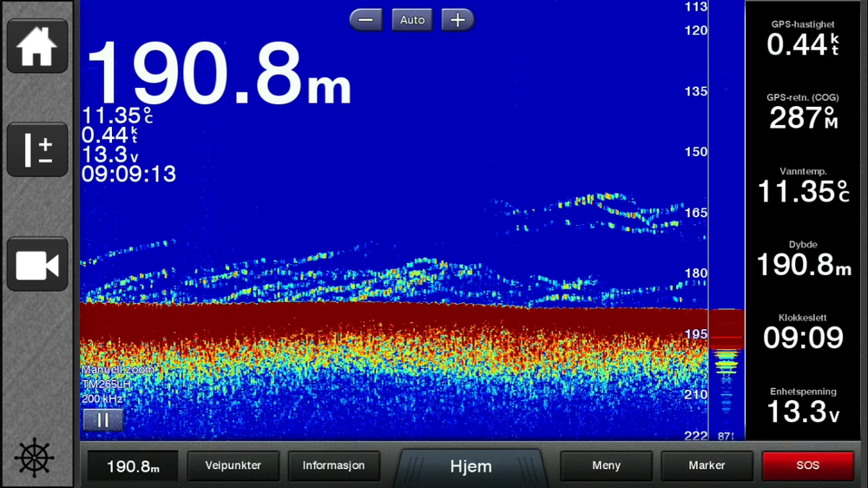Viewport: 868px width, 488px height.
Task: Tap the 150 depth scale mark
Action: (x=696, y=151)
